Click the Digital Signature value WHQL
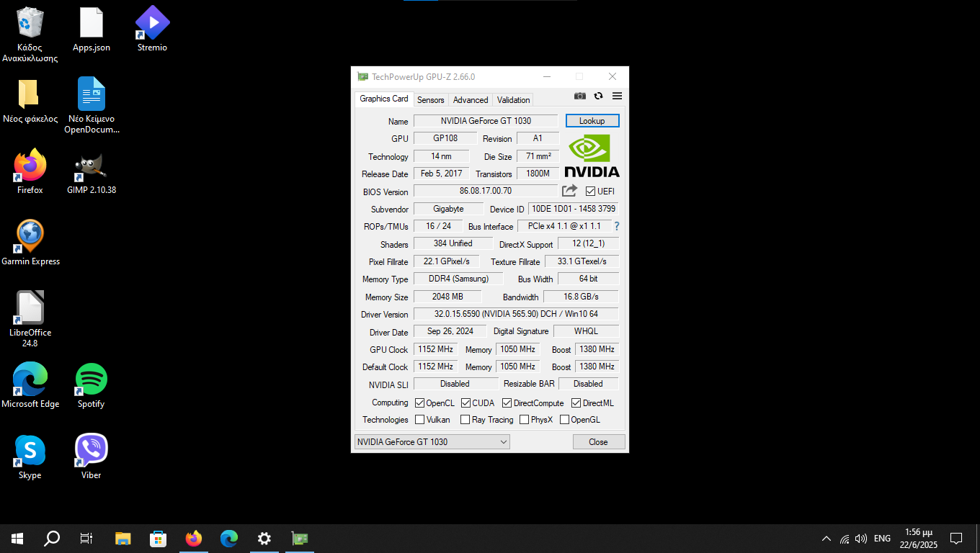This screenshot has width=980, height=553. pos(586,331)
